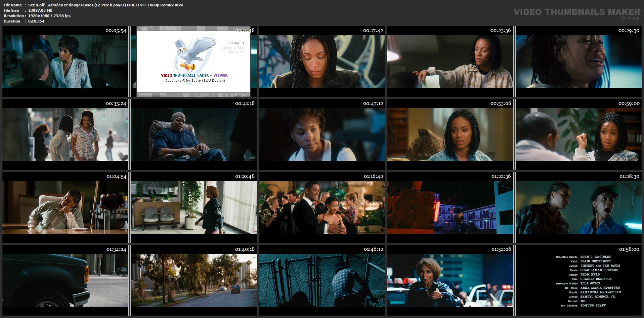This screenshot has width=644, height=318.
Task: Click the frame at 00:53:06
Action: coord(450,134)
